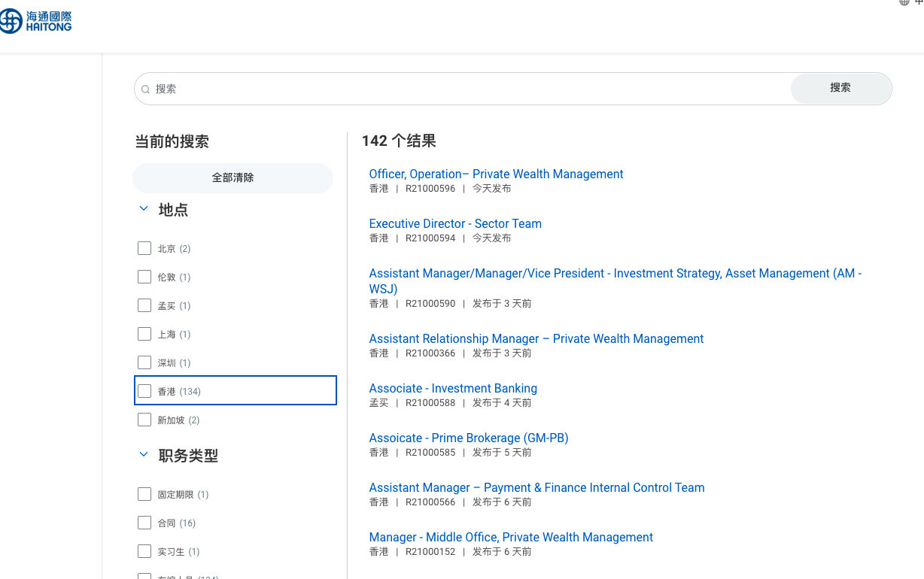
Task: Click the 全部清除 clear all button
Action: 233,178
